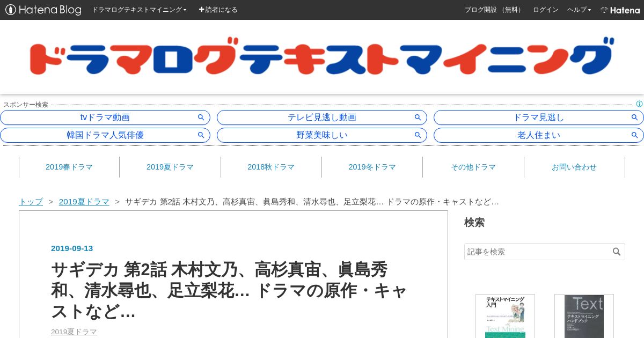The width and height of the screenshot is (644, 338).
Task: Select the その他ドラマ nav tab
Action: click(x=473, y=167)
